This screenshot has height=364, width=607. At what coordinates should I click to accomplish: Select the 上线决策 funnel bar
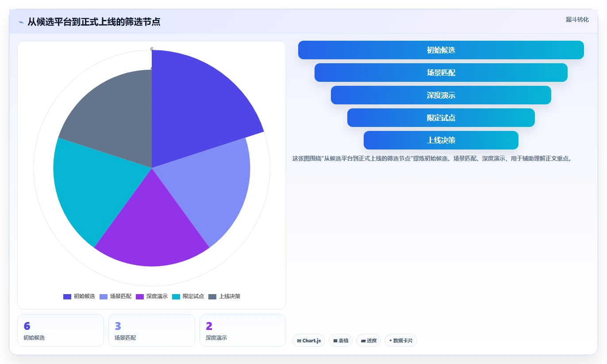pyautogui.click(x=441, y=140)
